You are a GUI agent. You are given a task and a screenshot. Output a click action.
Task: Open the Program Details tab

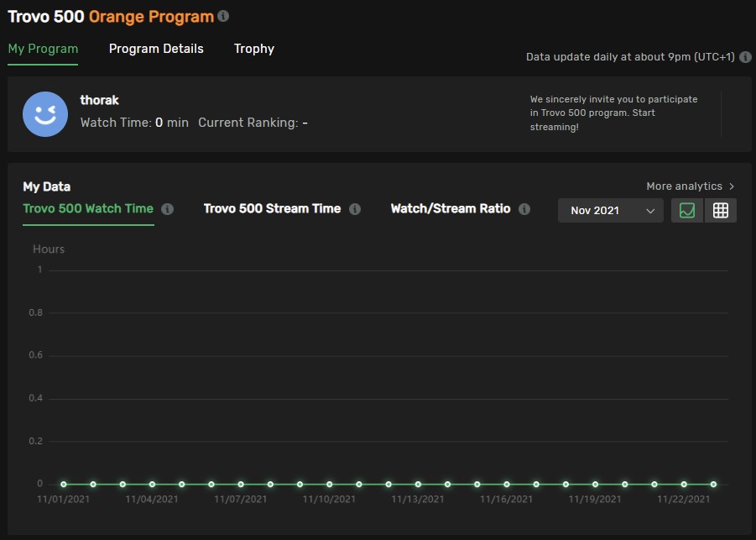click(x=156, y=49)
